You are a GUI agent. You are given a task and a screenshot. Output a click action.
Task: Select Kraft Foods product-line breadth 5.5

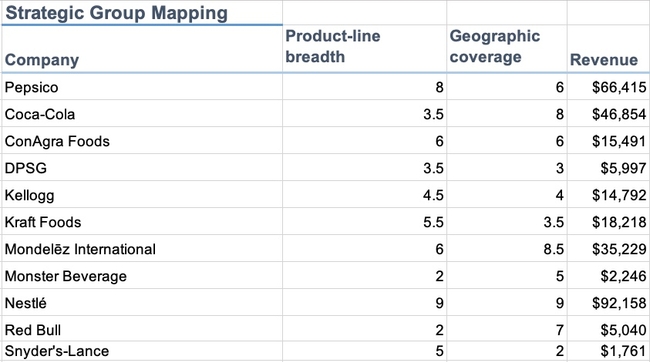pos(364,222)
